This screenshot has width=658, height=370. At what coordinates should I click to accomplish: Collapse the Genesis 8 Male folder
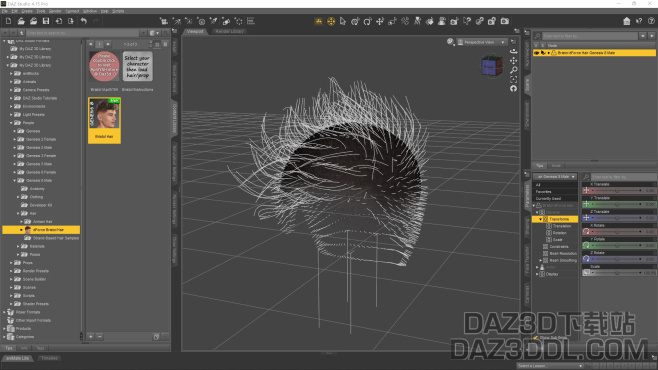(15, 180)
